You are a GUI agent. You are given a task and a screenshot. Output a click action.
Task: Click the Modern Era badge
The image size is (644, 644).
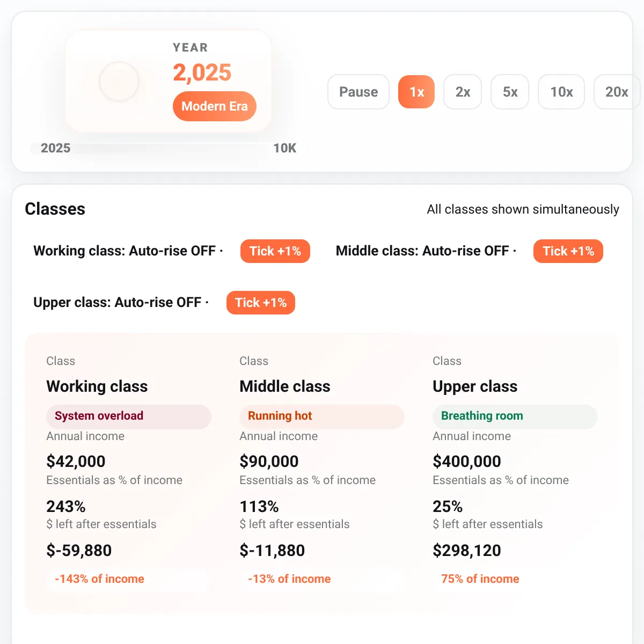pos(215,106)
